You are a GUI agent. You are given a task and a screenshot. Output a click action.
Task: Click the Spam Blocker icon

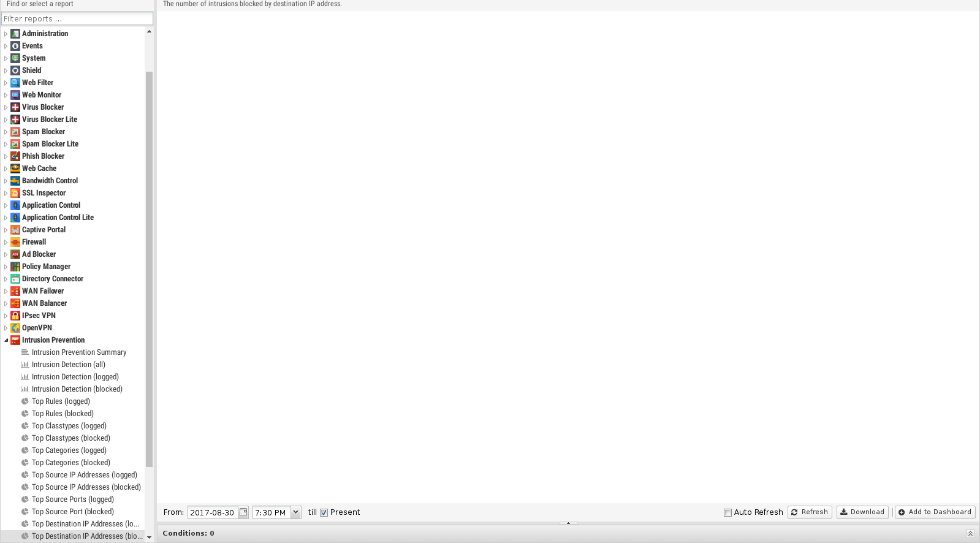[15, 132]
